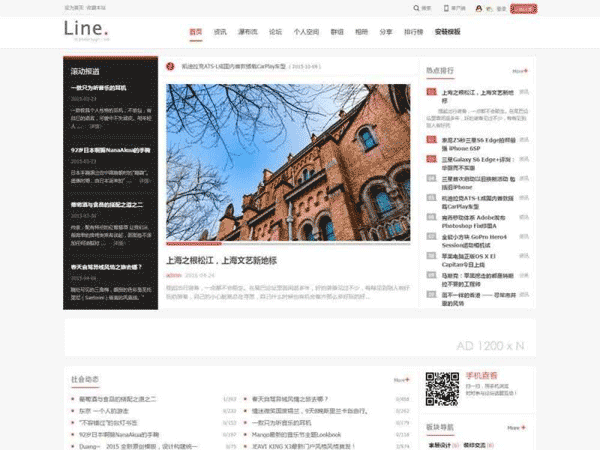
Task: Click the red slide progress bar under the image
Action: pyautogui.click(x=194, y=243)
